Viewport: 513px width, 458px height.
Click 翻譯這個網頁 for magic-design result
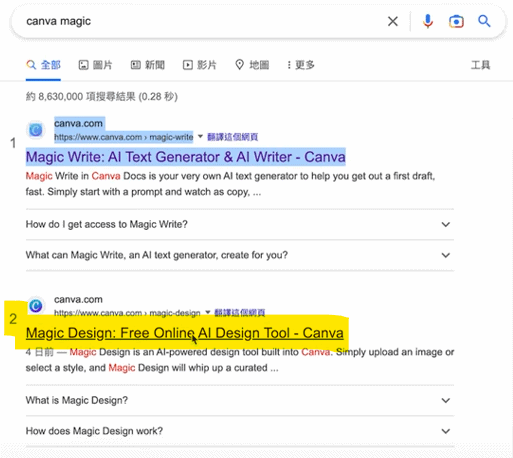click(240, 313)
